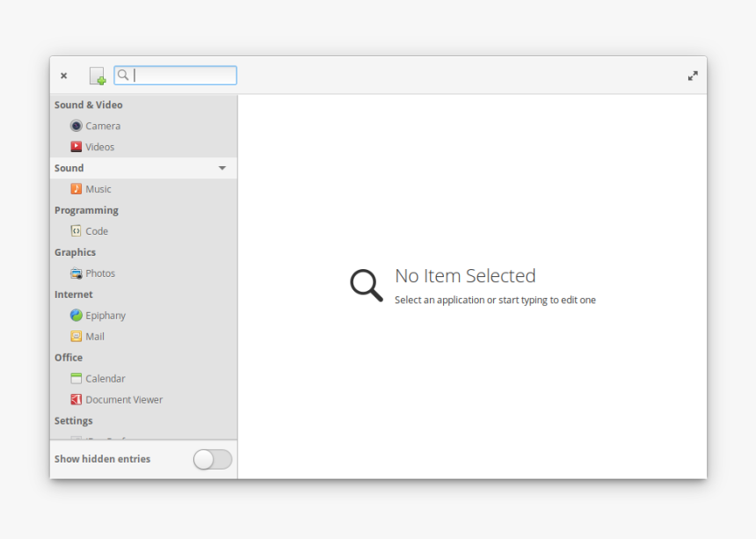Open the Videos application entry
Screen dimensions: 756x539
click(x=100, y=147)
